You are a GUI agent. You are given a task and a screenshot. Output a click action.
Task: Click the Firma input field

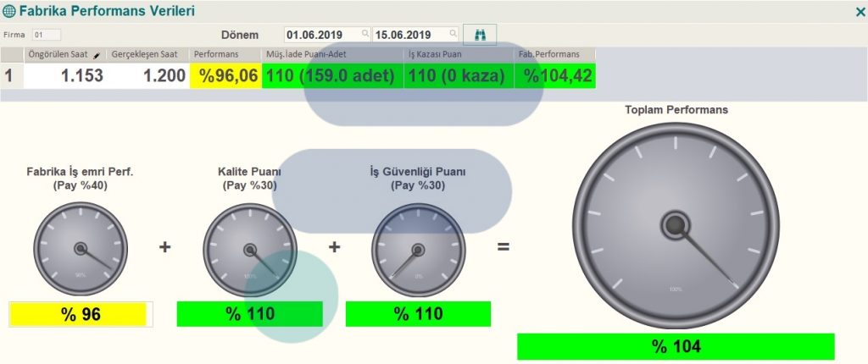[x=47, y=35]
